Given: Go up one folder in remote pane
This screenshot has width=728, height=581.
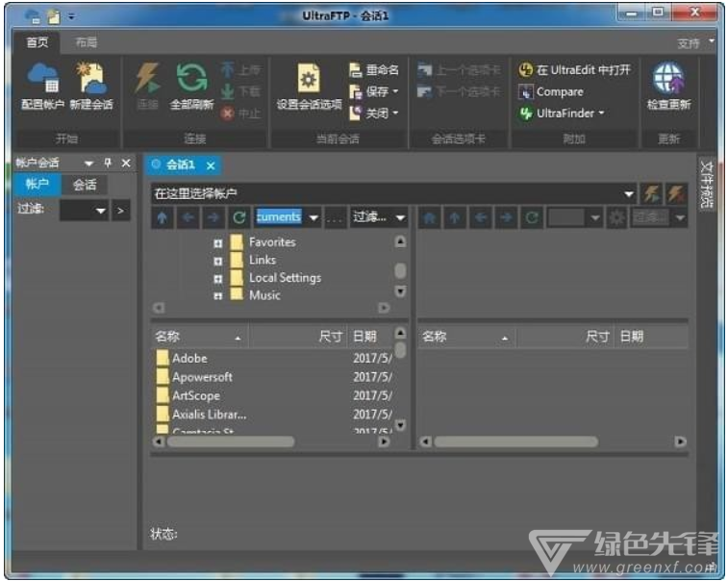Looking at the screenshot, I should (455, 217).
